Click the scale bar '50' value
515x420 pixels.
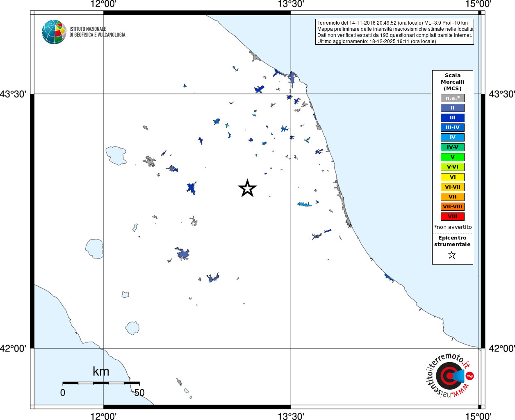tap(139, 393)
